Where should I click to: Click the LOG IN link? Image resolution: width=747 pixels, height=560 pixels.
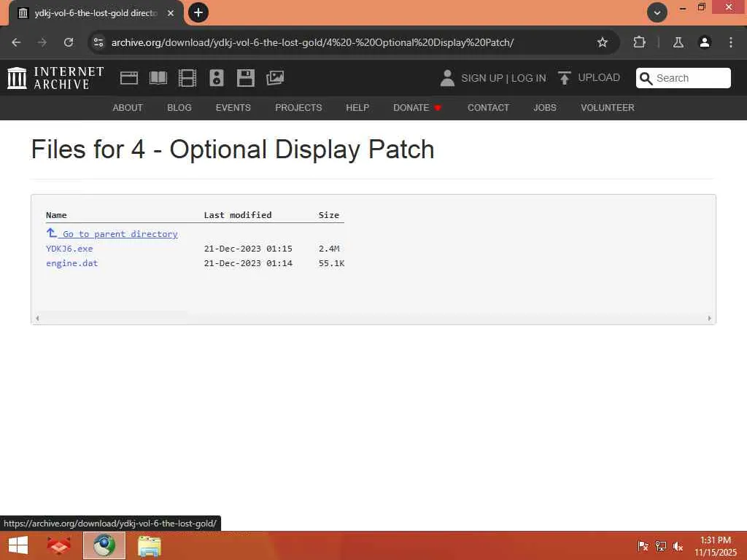pos(528,78)
